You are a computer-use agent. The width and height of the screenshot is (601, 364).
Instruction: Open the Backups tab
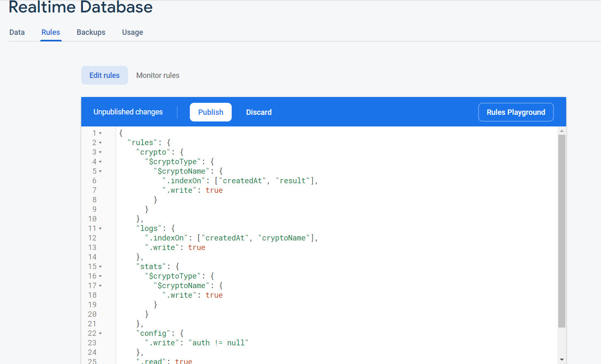pyautogui.click(x=91, y=32)
